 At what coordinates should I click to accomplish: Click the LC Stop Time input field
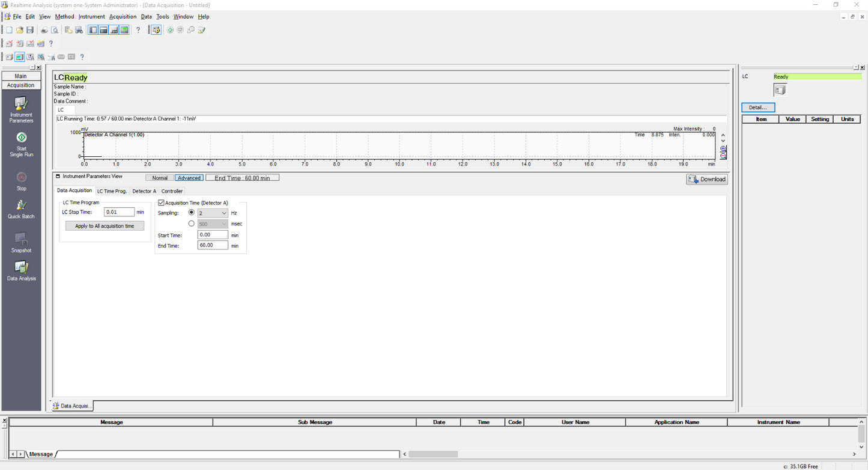pos(119,212)
